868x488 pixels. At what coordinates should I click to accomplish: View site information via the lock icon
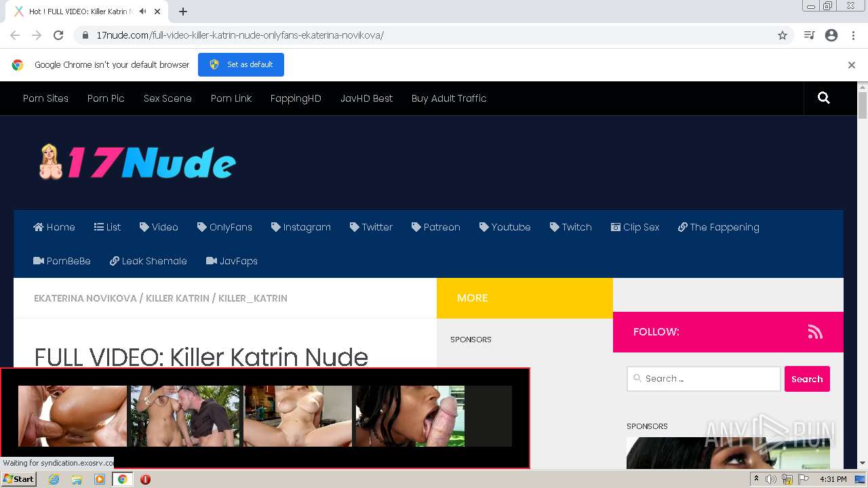pyautogui.click(x=85, y=35)
